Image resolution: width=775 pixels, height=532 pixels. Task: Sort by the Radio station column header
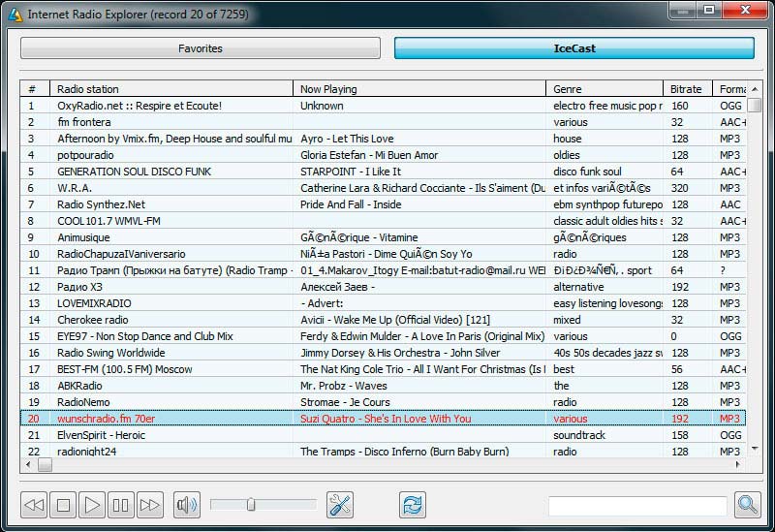(x=171, y=89)
